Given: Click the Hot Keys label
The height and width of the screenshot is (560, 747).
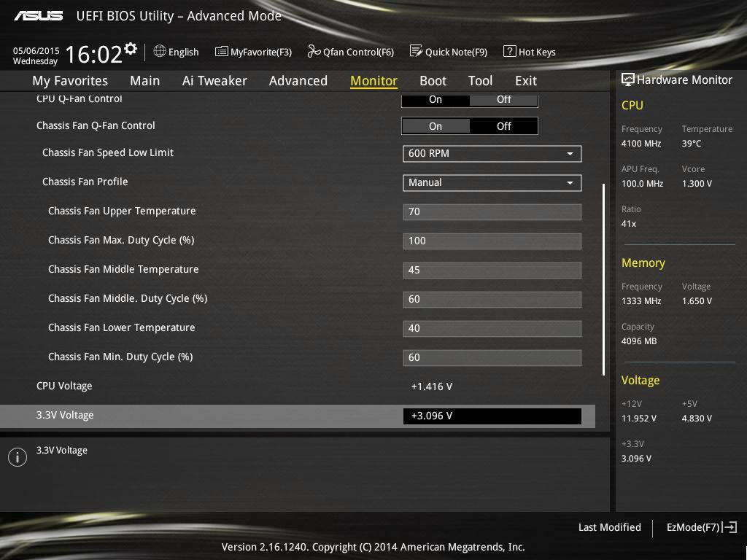Looking at the screenshot, I should coord(537,52).
